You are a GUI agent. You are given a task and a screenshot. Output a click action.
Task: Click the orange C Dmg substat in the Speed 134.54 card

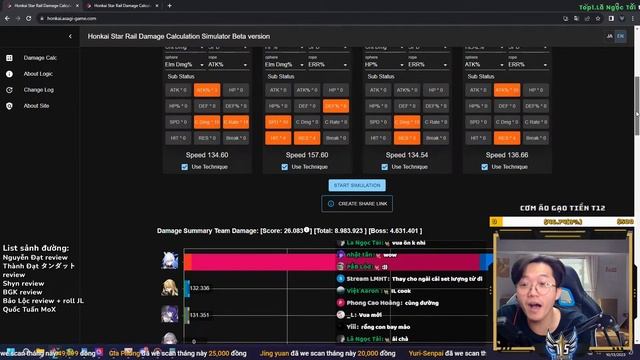407,122
